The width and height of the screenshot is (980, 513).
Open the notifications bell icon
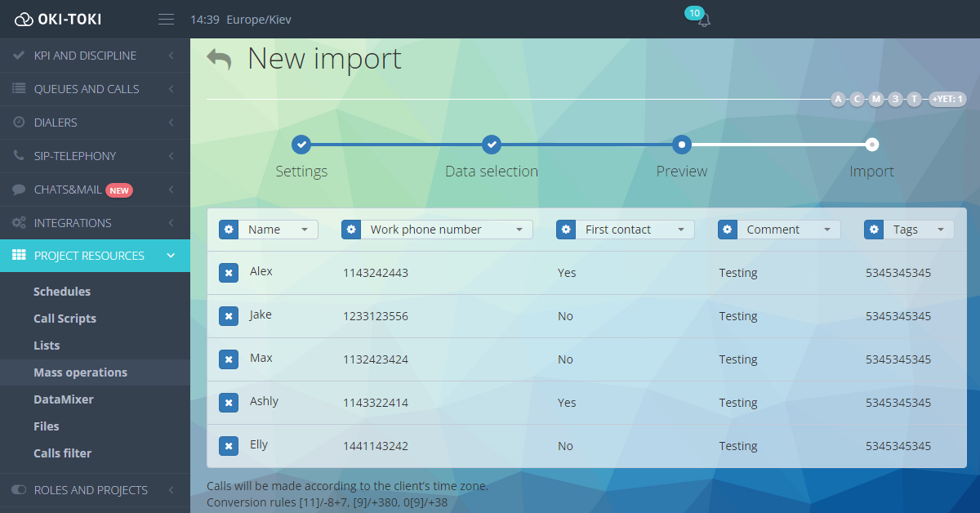[x=703, y=20]
